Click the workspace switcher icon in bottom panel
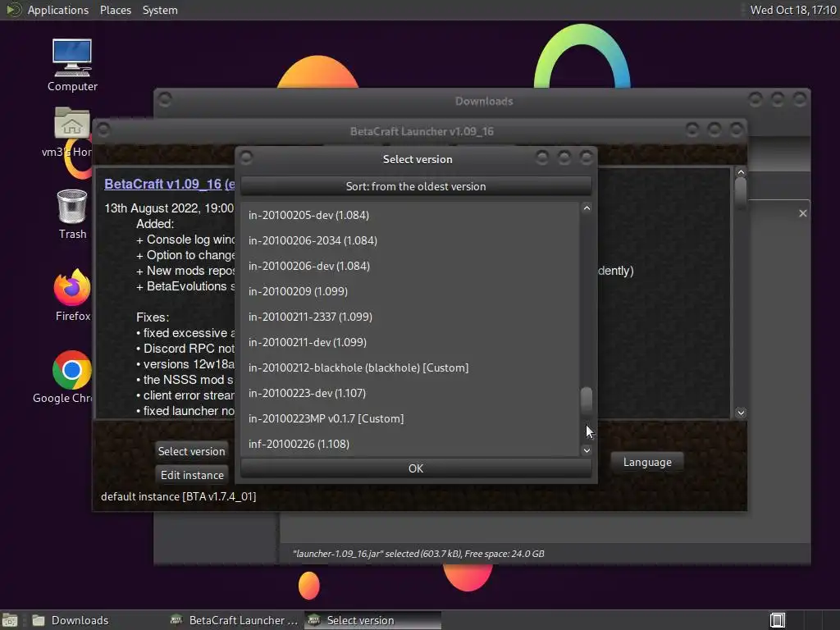Viewport: 840px width, 630px height. 778,620
